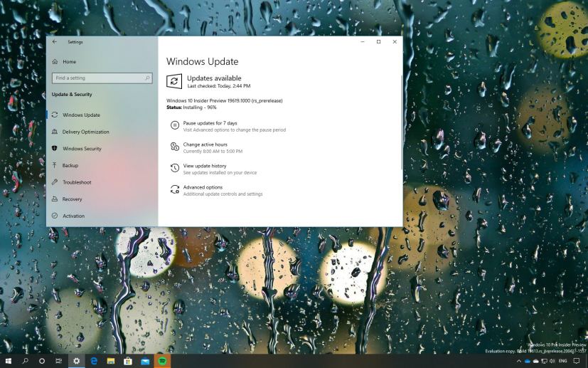Click the pause icon beside Pause updates
Viewport: 588px width, 368px height.
tap(175, 125)
